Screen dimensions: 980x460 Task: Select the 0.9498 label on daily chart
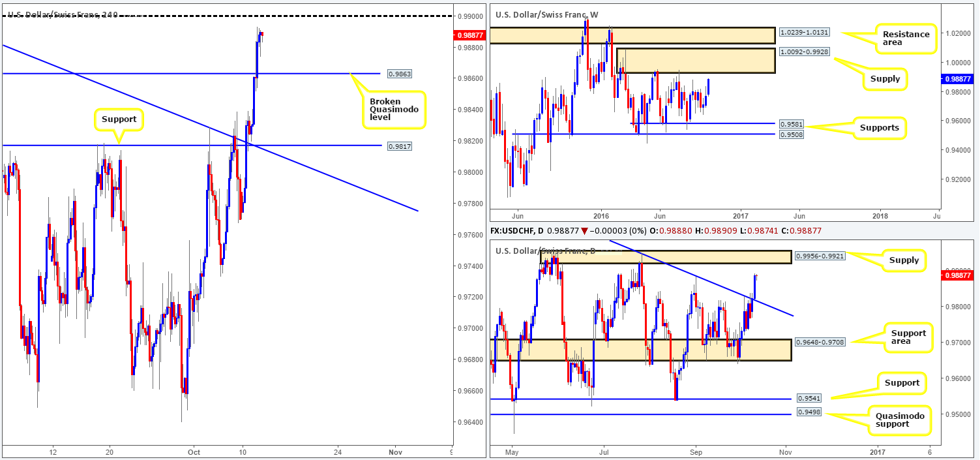809,412
